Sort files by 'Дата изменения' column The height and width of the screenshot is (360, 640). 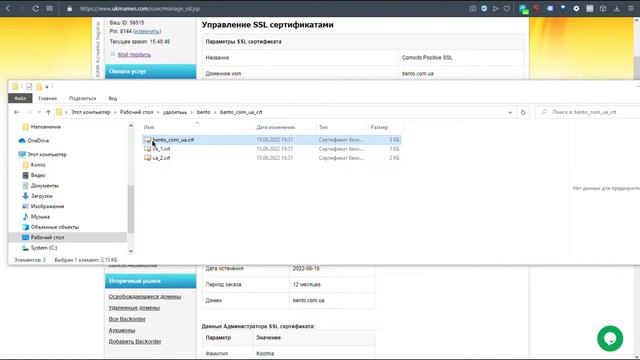coord(276,127)
